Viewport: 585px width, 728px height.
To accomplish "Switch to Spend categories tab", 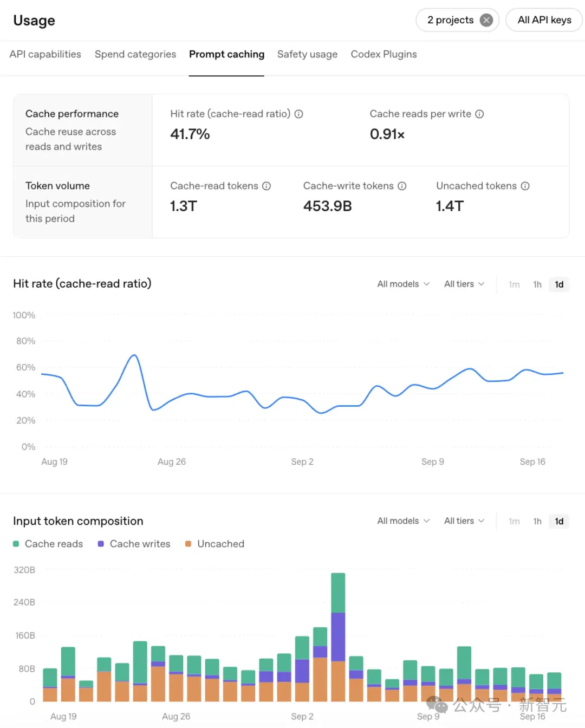I will click(x=135, y=54).
